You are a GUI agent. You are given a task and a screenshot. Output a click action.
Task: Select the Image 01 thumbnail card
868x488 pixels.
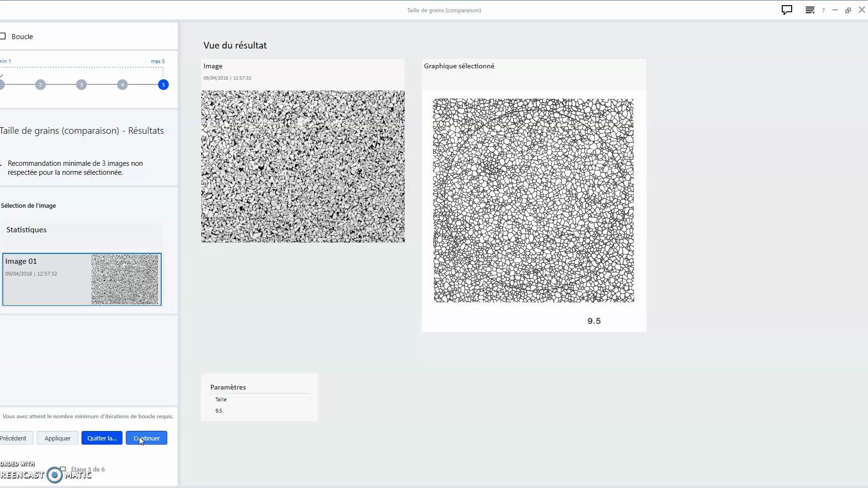[x=82, y=279]
